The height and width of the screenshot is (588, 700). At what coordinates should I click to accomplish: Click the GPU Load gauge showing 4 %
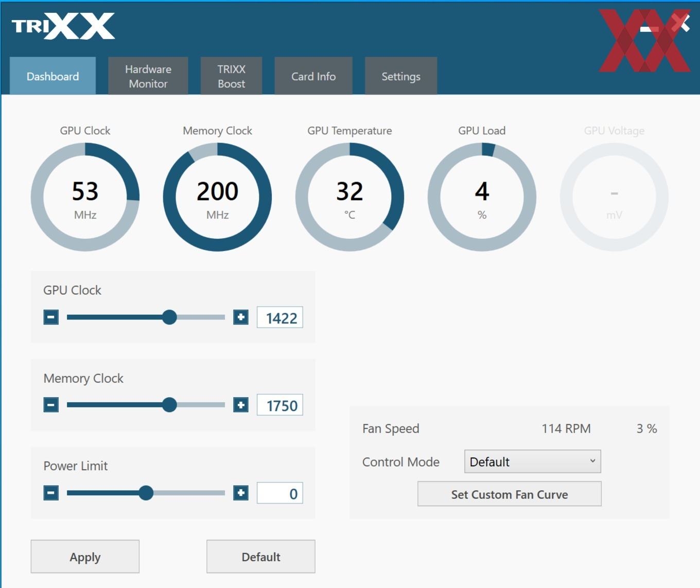tap(482, 197)
